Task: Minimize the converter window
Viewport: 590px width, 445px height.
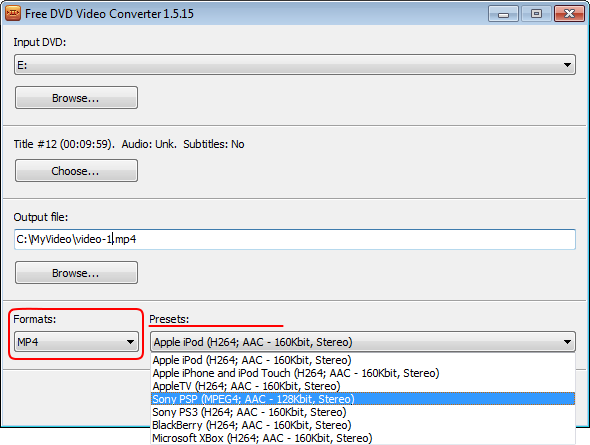Action: click(x=503, y=14)
